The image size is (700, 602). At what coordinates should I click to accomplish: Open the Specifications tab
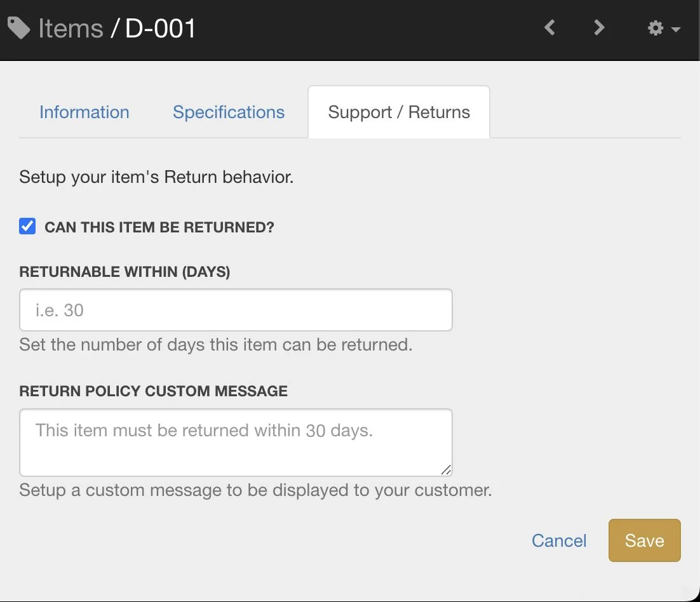point(229,112)
